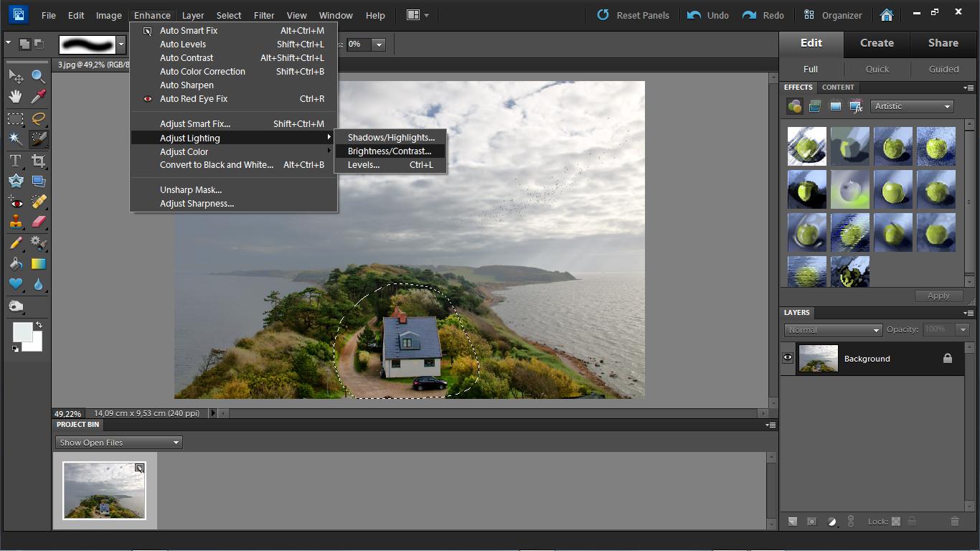The image size is (980, 551).
Task: Select the Clone Stamp tool
Action: [15, 222]
